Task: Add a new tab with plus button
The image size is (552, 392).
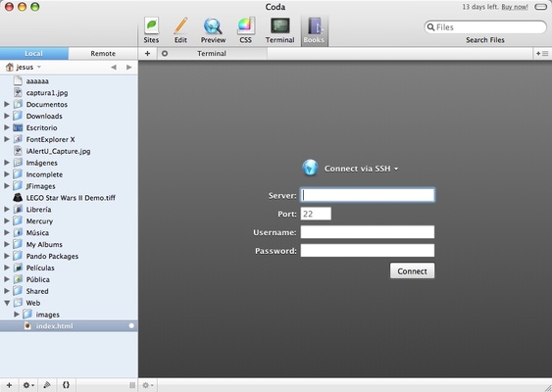Action: (147, 54)
